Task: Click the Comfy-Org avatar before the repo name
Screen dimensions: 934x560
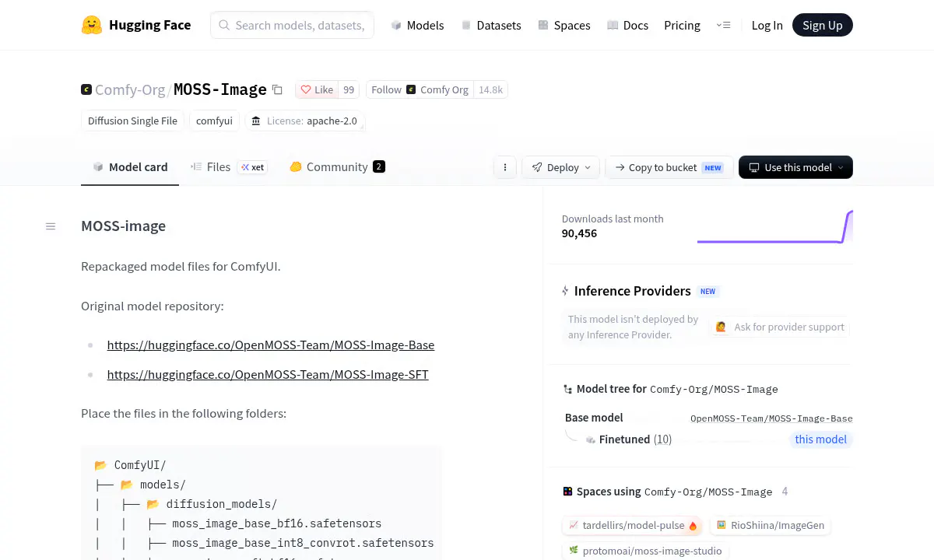Action: (x=86, y=89)
